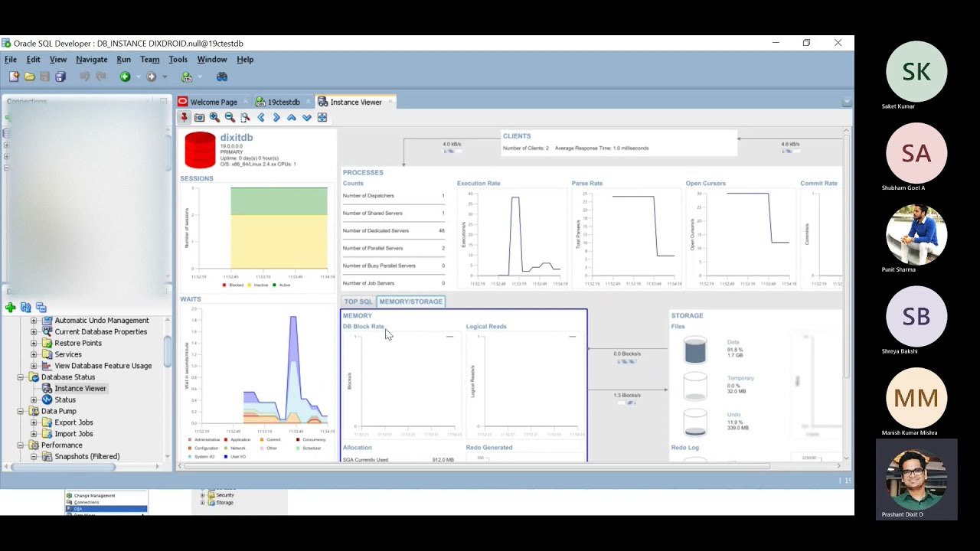The height and width of the screenshot is (551, 980).
Task: Click the Zoom Out magnifier icon
Action: [230, 117]
